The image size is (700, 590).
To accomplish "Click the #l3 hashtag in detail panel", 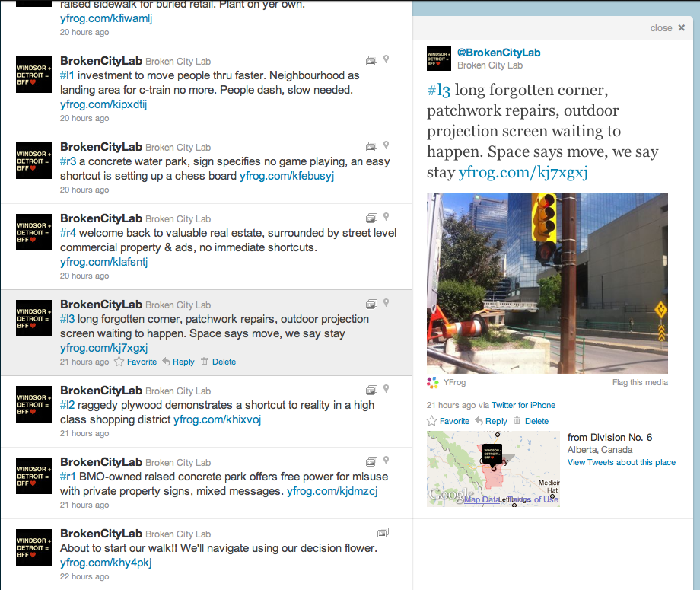I will click(x=438, y=91).
